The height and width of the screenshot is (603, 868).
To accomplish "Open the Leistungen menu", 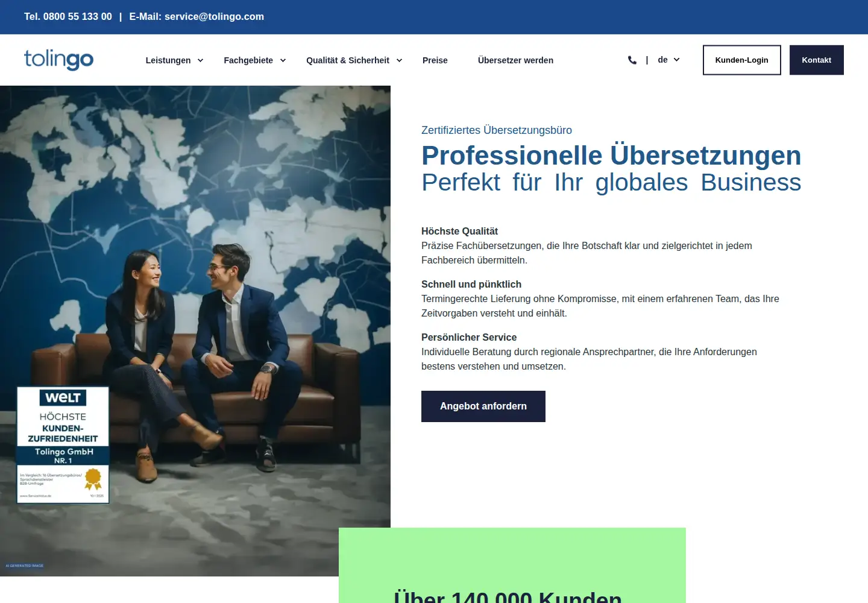I will pyautogui.click(x=168, y=60).
